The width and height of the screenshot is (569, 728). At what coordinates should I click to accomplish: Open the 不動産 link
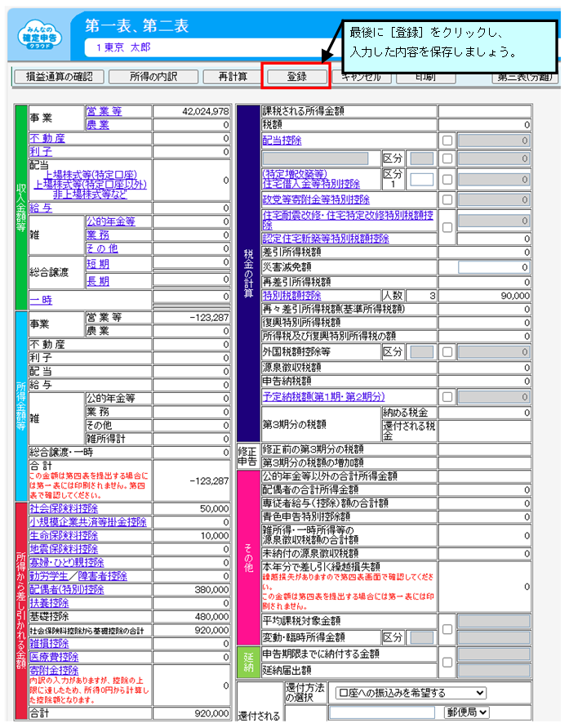47,138
